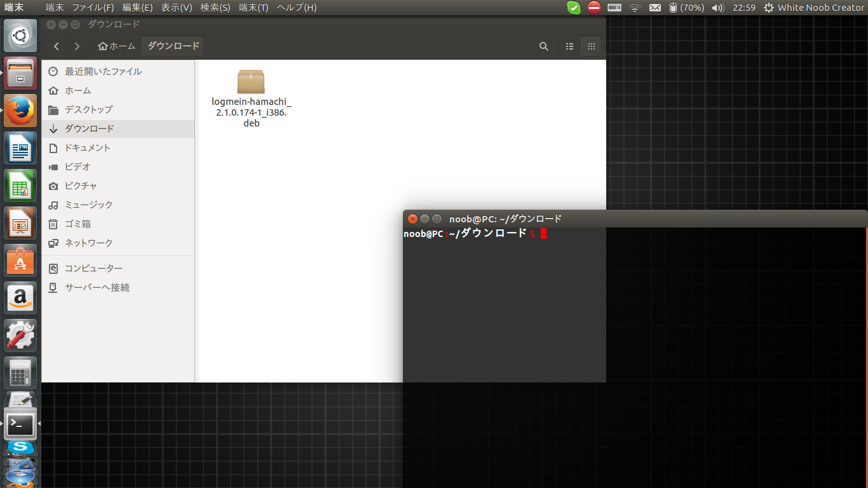
Task: Open the 表示(V) menu
Action: pos(177,8)
